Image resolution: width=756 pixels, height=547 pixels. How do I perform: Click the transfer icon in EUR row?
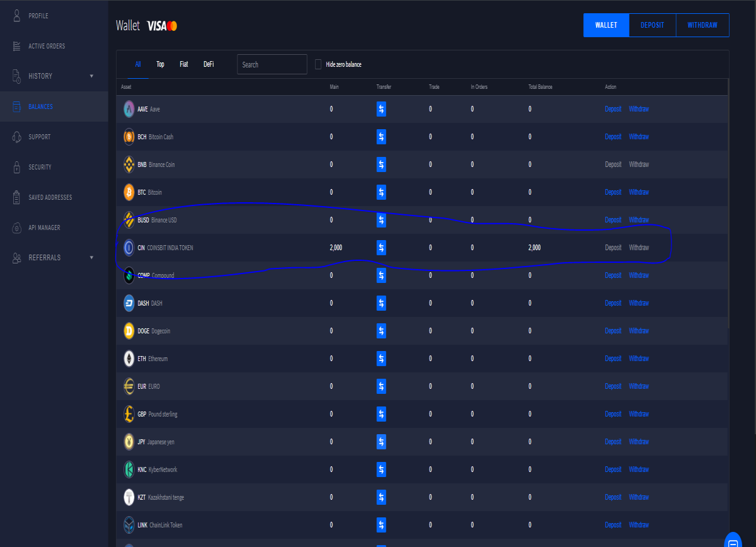[x=381, y=386]
